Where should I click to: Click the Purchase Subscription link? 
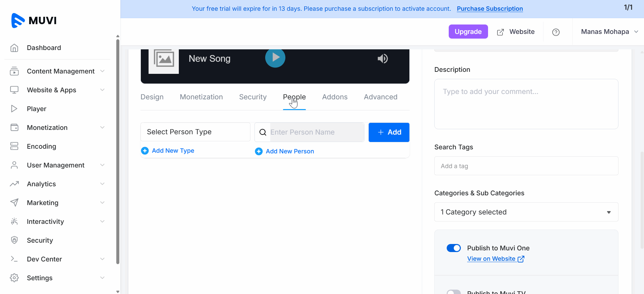pos(490,9)
